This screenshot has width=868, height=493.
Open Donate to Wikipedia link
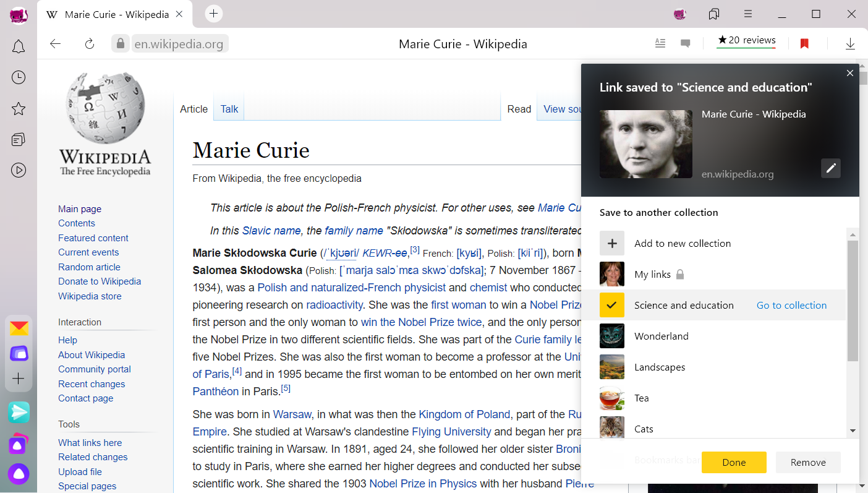click(100, 281)
